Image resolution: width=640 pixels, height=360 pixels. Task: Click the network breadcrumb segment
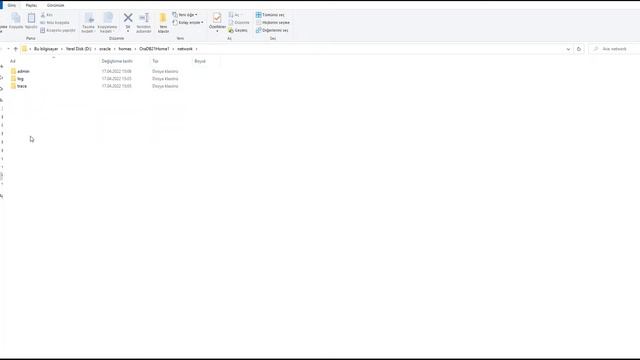click(x=185, y=49)
